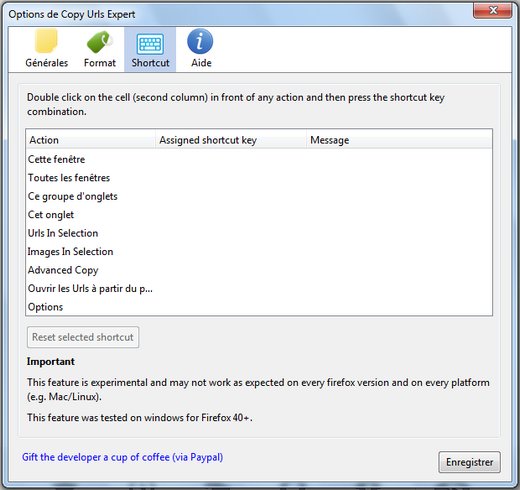Image resolution: width=520 pixels, height=490 pixels.
Task: Select the Cet onglet action row
Action: click(259, 215)
